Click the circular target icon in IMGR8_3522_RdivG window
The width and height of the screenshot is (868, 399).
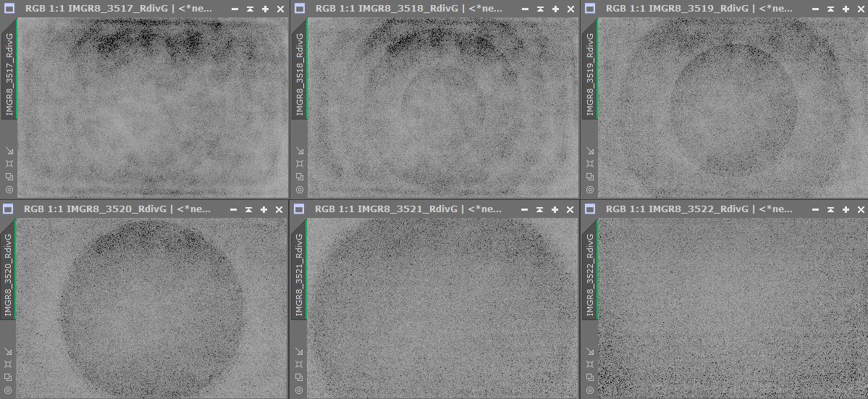[x=590, y=390]
